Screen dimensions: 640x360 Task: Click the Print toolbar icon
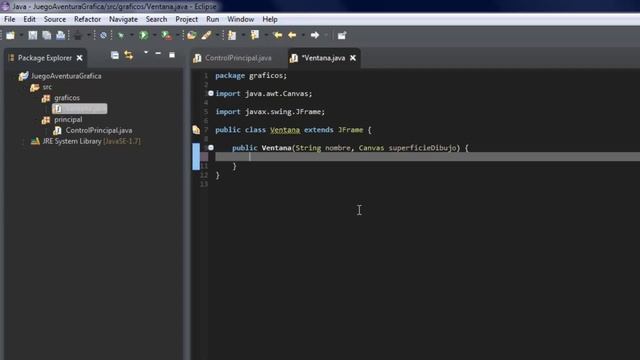[60, 36]
